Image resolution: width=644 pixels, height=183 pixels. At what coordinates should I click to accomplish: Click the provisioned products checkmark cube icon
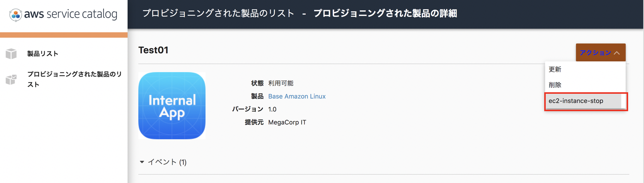click(11, 79)
